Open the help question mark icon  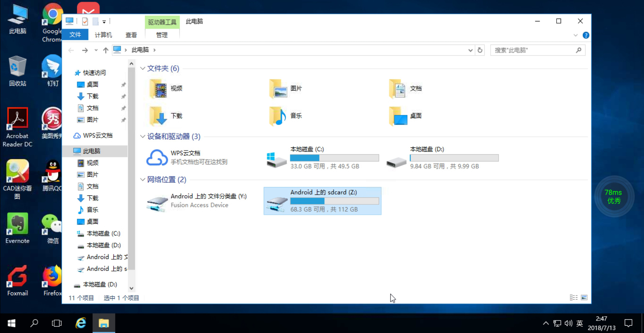pyautogui.click(x=585, y=35)
